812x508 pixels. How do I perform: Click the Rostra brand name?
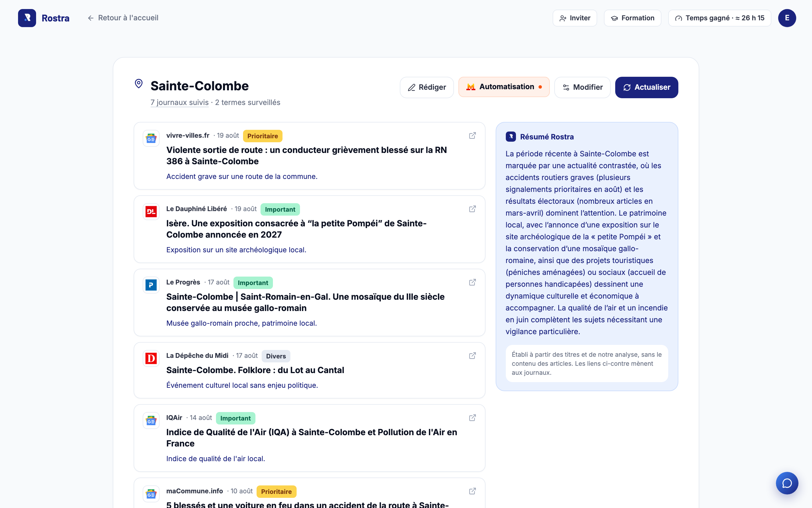55,18
